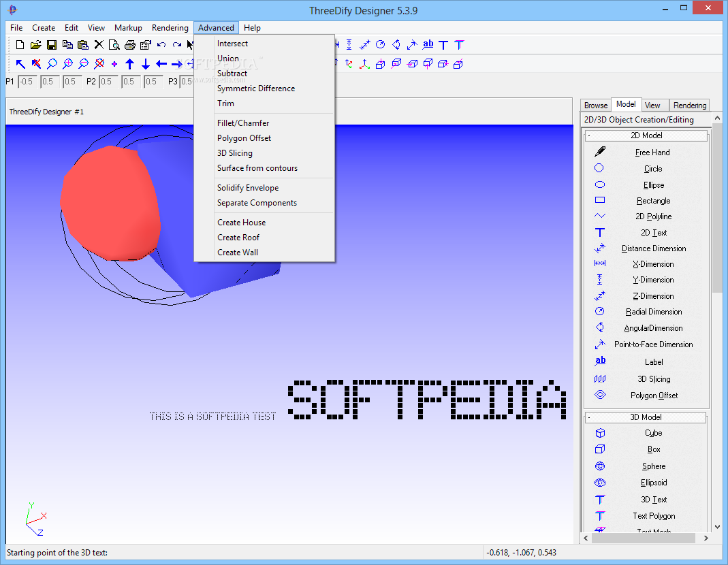Click the side panel horizontal scrollbar right arrow

(x=706, y=538)
